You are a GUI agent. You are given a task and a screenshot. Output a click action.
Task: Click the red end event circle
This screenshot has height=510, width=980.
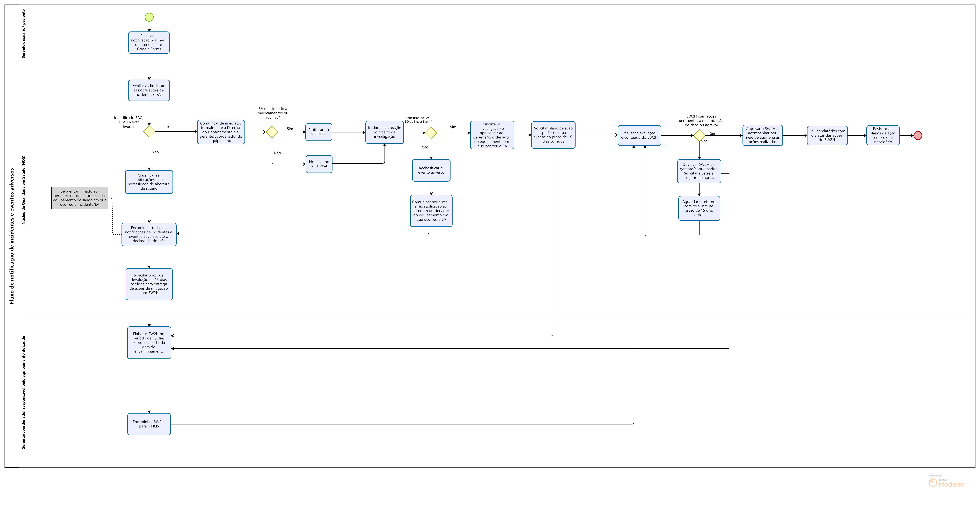[x=918, y=136]
